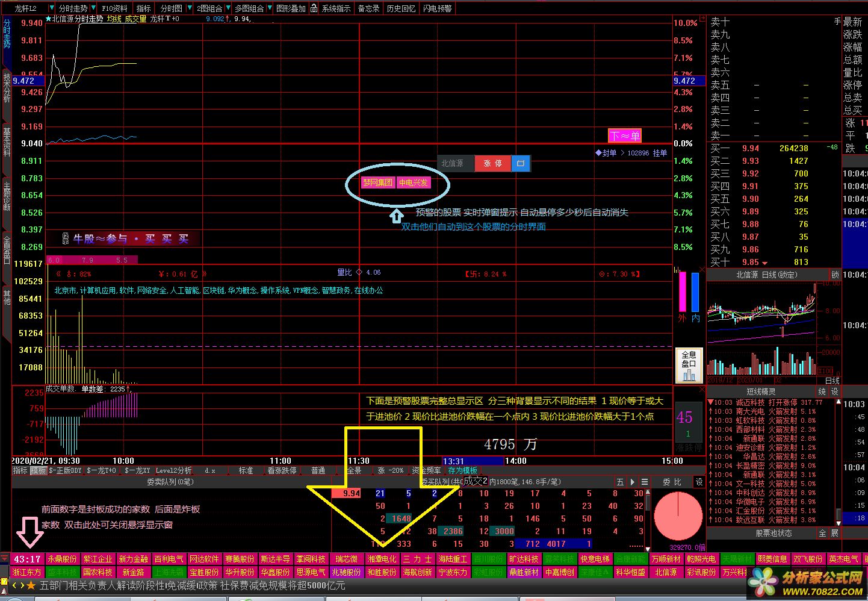Open the 闪电预警 menu item
The image size is (868, 601).
tap(437, 8)
